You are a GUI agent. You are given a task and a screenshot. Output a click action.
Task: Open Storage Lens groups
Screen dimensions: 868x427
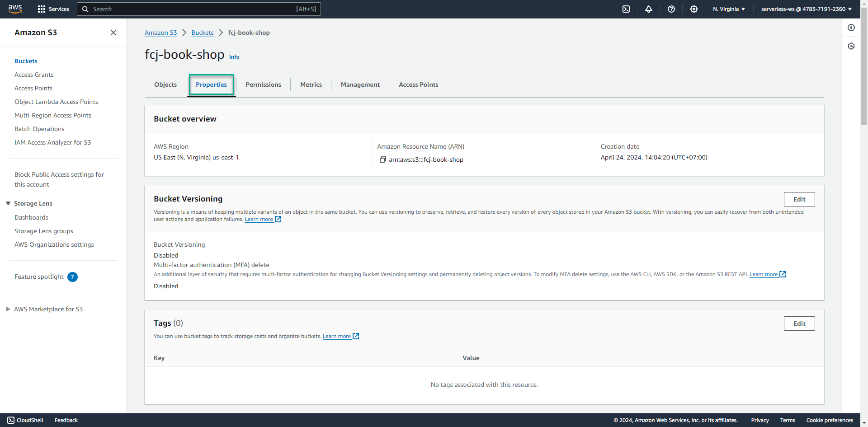tap(44, 231)
